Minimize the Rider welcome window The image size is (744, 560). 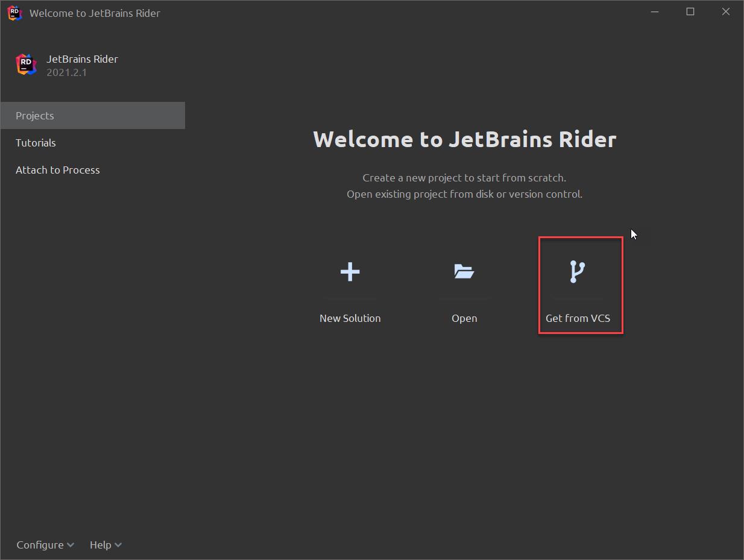[655, 12]
